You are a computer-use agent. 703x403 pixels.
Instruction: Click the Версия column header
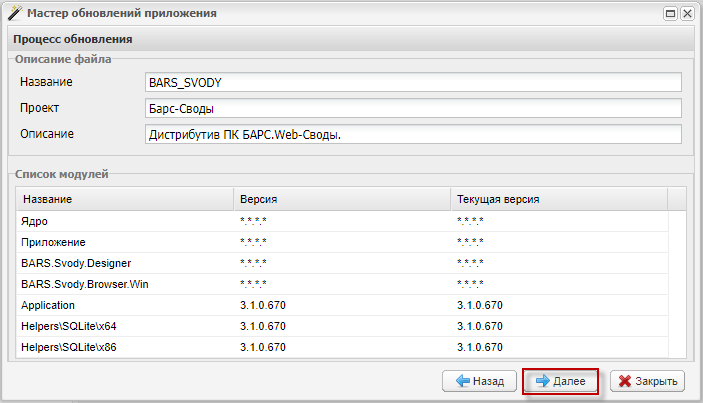(x=340, y=199)
